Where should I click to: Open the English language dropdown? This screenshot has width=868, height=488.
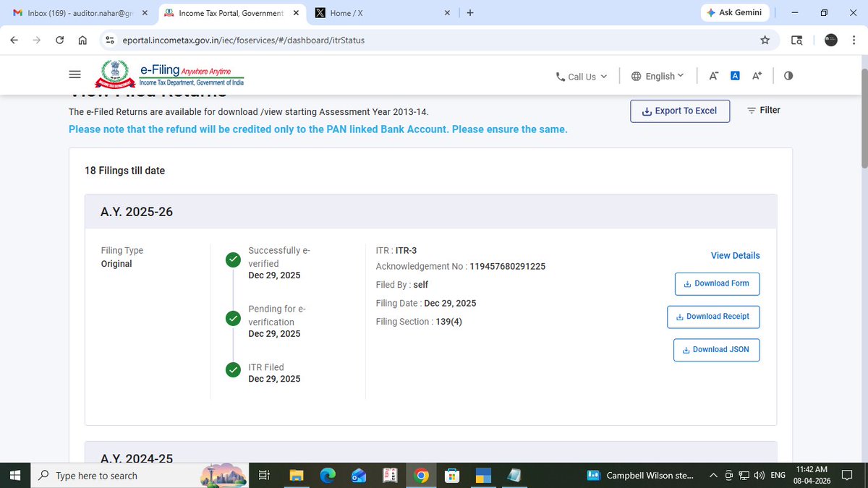point(657,76)
